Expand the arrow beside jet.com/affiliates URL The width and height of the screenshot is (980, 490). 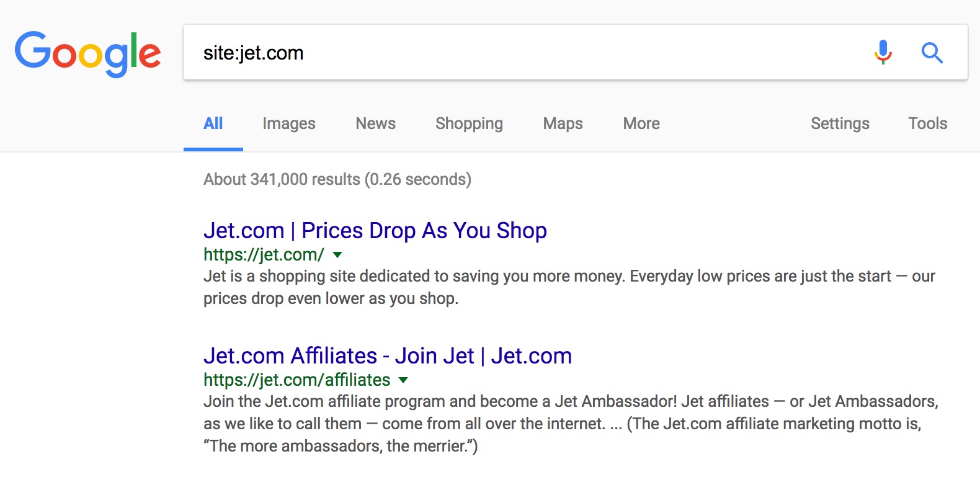tap(403, 380)
